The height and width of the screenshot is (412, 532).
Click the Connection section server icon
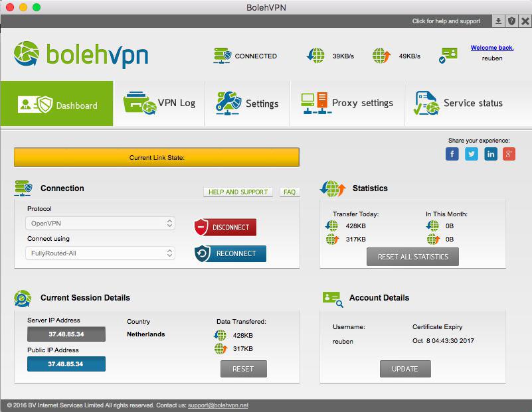point(23,188)
